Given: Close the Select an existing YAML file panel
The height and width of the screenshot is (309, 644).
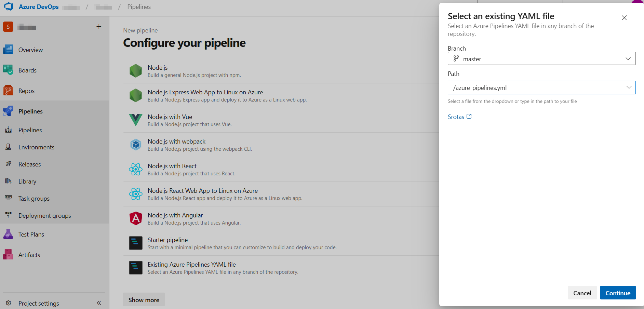Looking at the screenshot, I should [624, 18].
